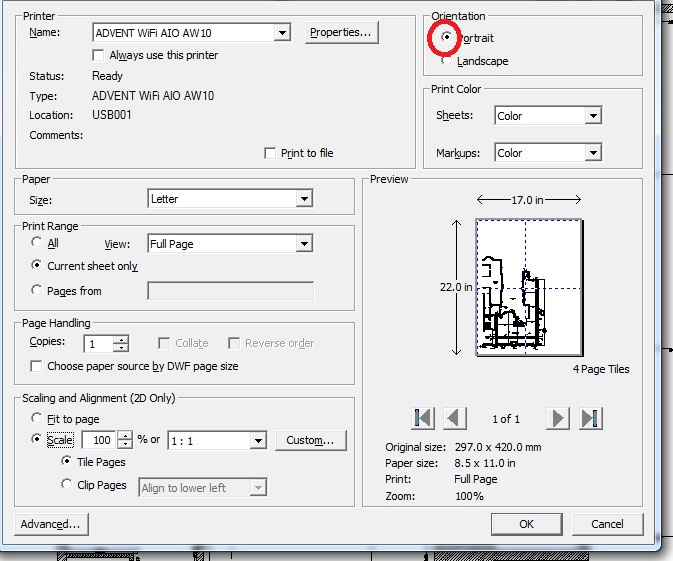Choose Clip Pages option
Viewport: 673px width, 561px height.
[66, 484]
